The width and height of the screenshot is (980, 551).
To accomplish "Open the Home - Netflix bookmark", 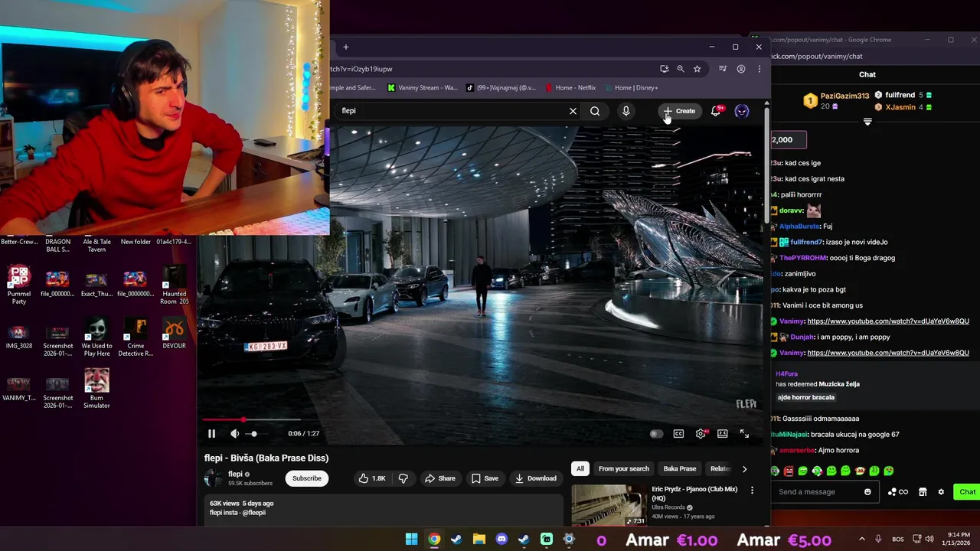I will pos(570,88).
